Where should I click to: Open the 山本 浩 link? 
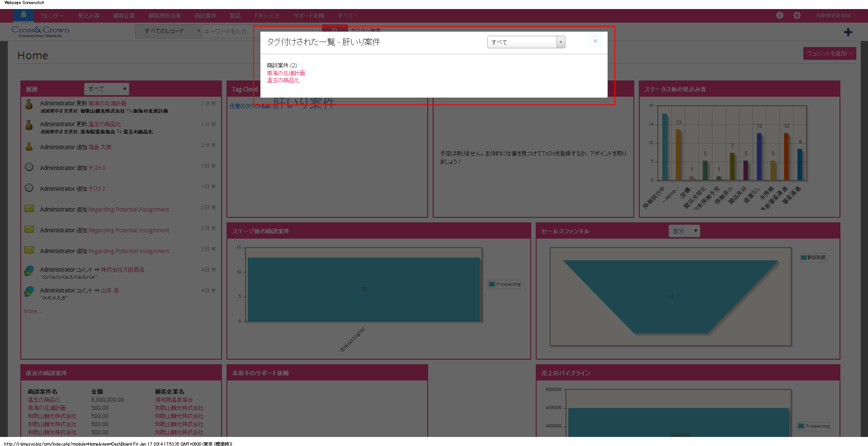tap(109, 291)
